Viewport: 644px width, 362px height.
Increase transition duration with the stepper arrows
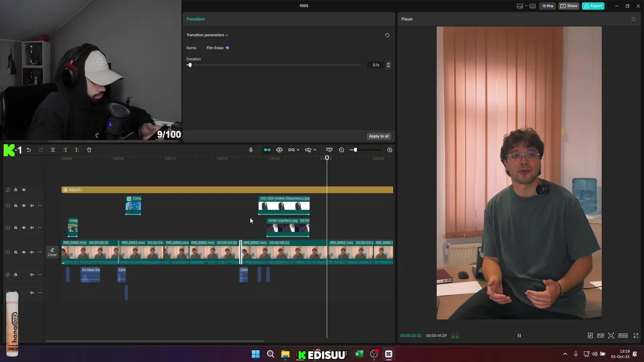388,65
